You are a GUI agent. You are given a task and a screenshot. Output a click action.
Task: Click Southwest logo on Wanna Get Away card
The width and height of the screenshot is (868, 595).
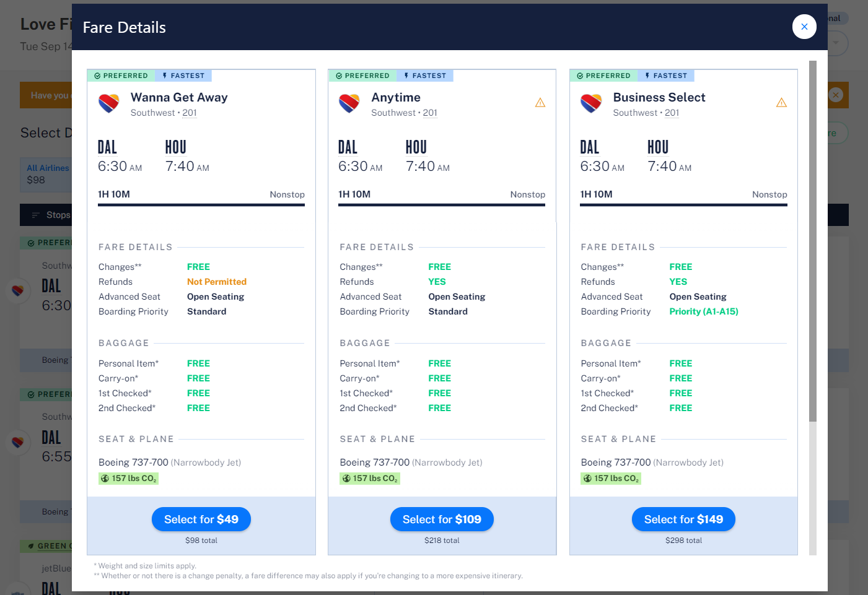coord(109,103)
